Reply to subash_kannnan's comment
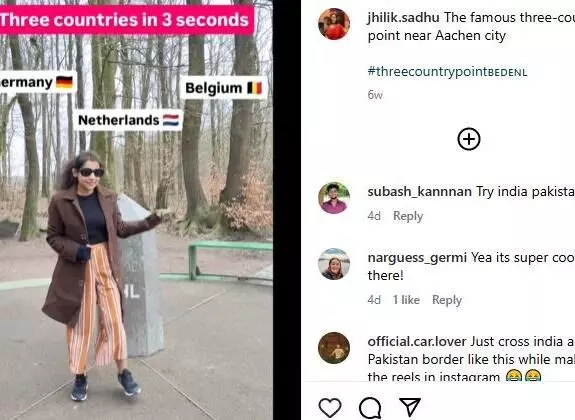 coord(408,216)
